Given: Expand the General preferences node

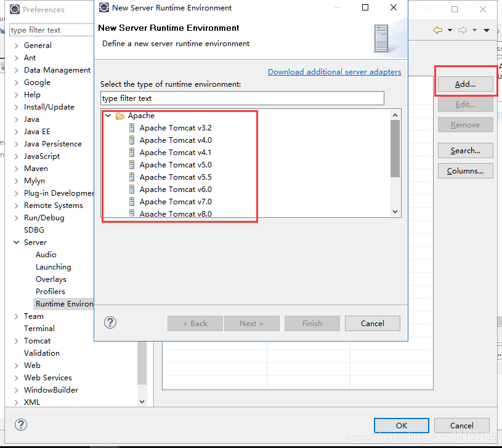Looking at the screenshot, I should pyautogui.click(x=17, y=46).
